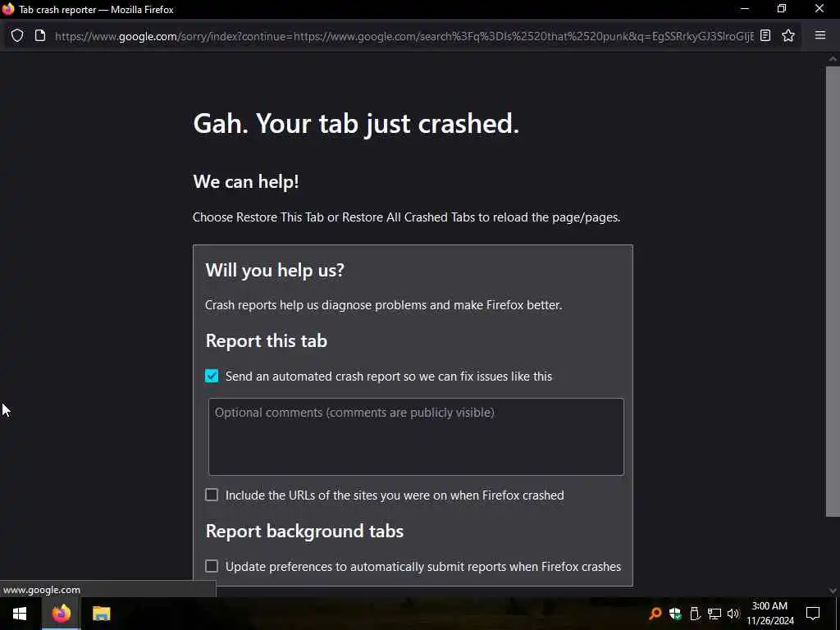This screenshot has width=840, height=630.
Task: Click the vertical page scrollbar thumb
Action: tap(833, 291)
